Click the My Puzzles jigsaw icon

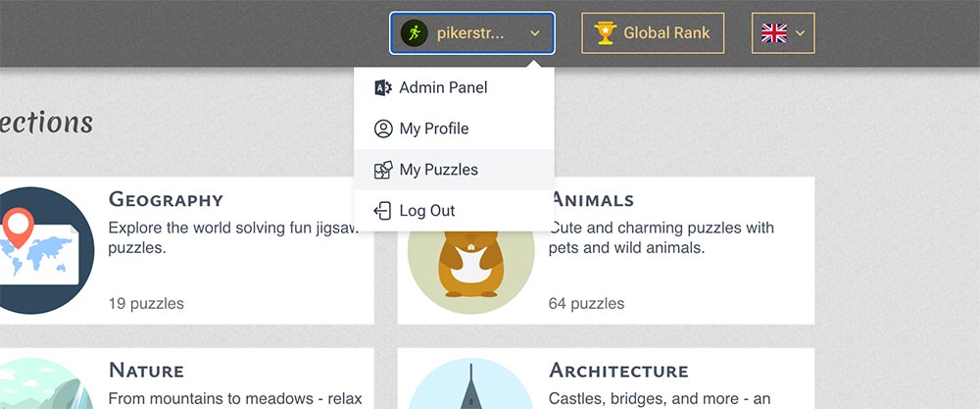tap(383, 170)
